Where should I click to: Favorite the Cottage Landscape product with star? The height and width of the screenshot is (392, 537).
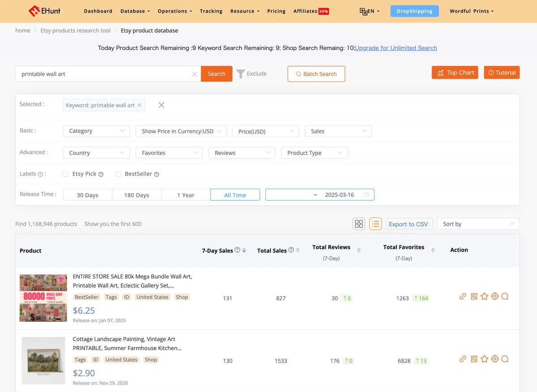(x=484, y=359)
